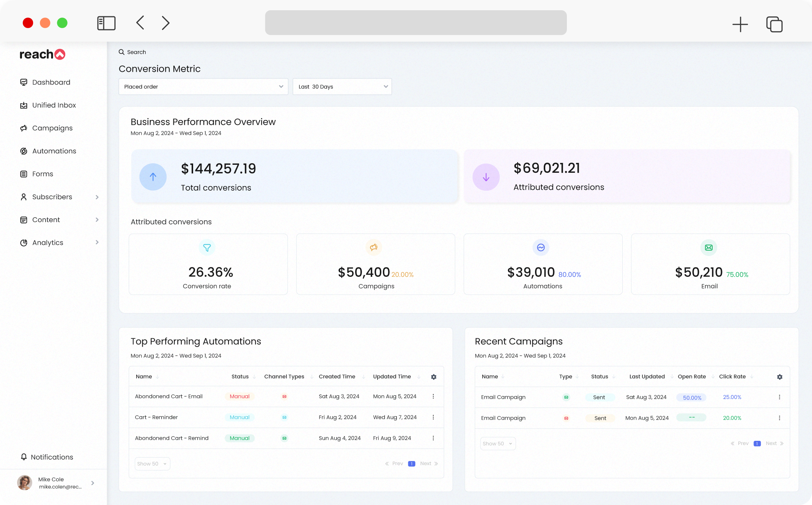Screen dimensions: 812x505
Task: Click the funnel icon on Conversion rate card
Action: coord(207,248)
